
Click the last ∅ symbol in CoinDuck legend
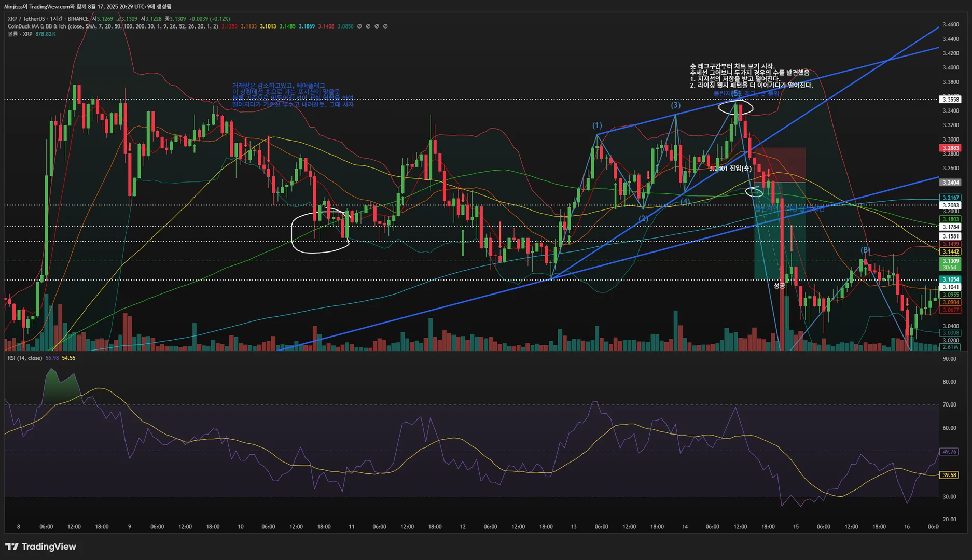[x=385, y=26]
